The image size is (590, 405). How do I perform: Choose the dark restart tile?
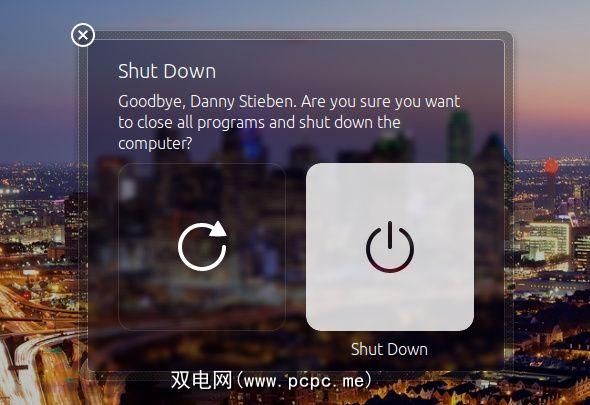(202, 247)
